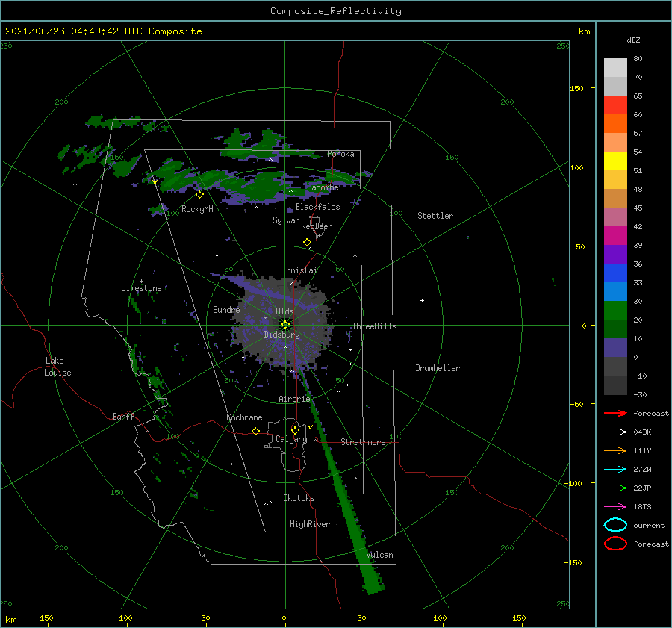Select yellow diamond marker below RedDeer

click(x=307, y=243)
